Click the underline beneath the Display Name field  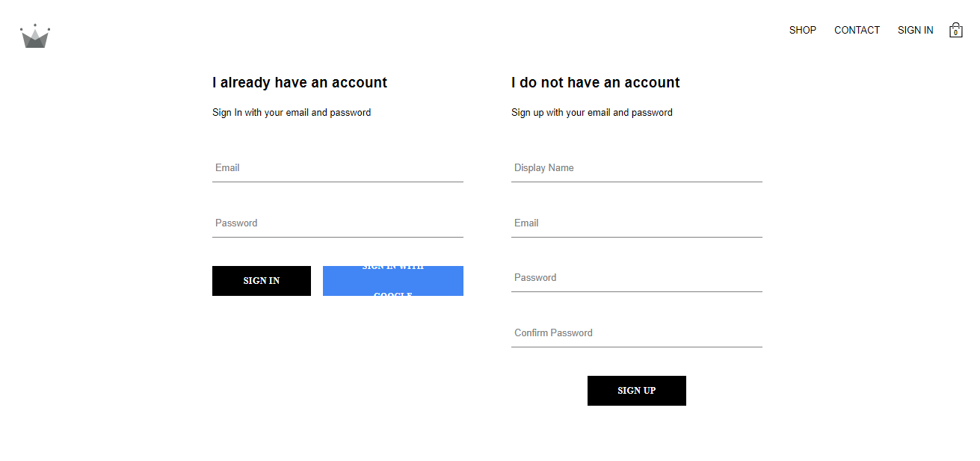[637, 182]
